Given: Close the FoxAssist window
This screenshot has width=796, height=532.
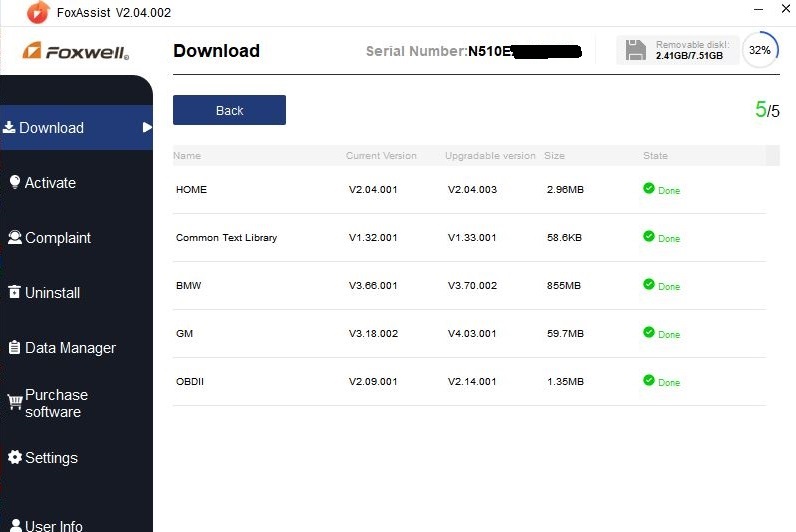Looking at the screenshot, I should point(786,8).
